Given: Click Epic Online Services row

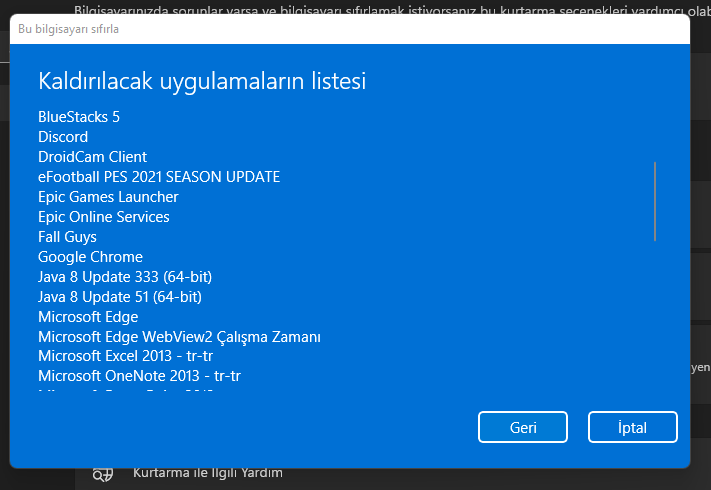Looking at the screenshot, I should pyautogui.click(x=104, y=217).
